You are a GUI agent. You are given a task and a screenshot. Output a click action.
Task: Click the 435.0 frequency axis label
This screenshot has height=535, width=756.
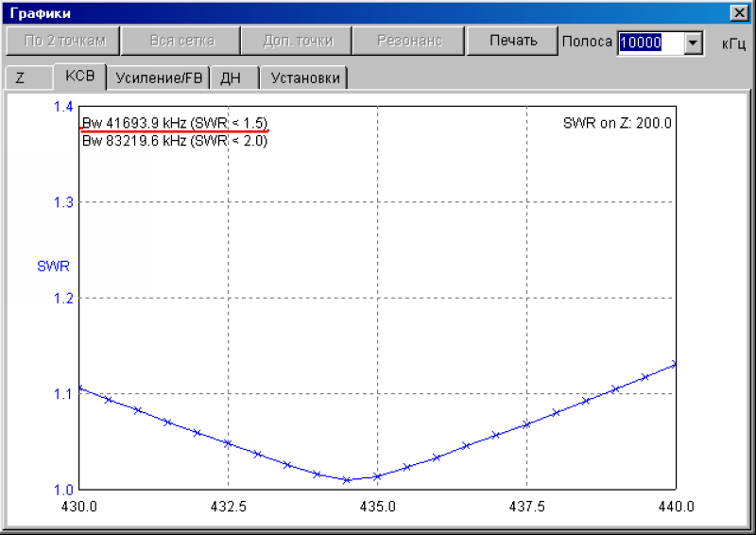coord(377,506)
